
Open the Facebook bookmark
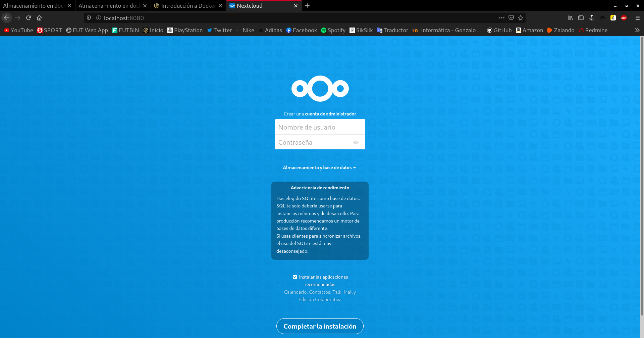302,30
